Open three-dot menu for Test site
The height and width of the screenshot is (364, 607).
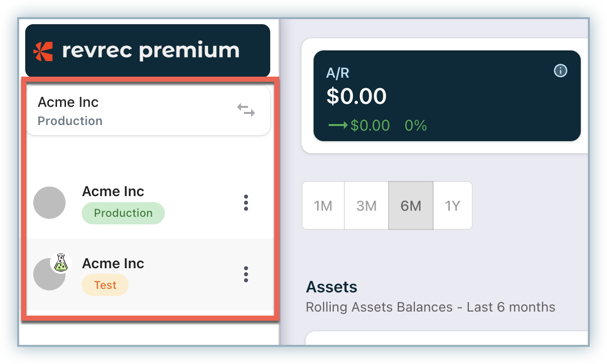(246, 274)
